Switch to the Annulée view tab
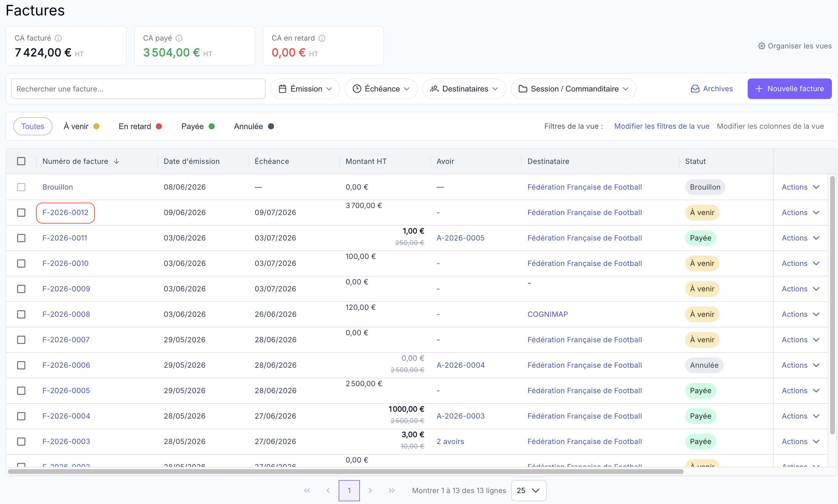Viewport: 838px width, 504px height. (x=254, y=126)
